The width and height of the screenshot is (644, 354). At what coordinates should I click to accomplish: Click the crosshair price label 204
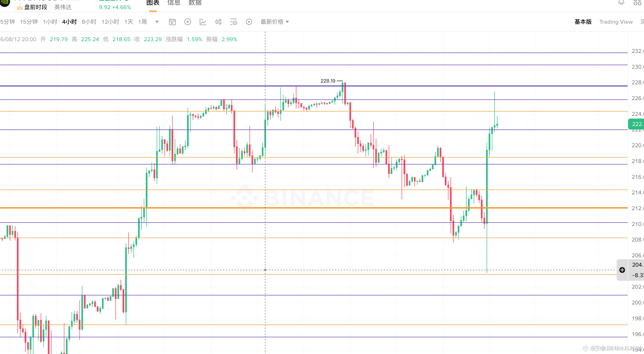(638, 265)
